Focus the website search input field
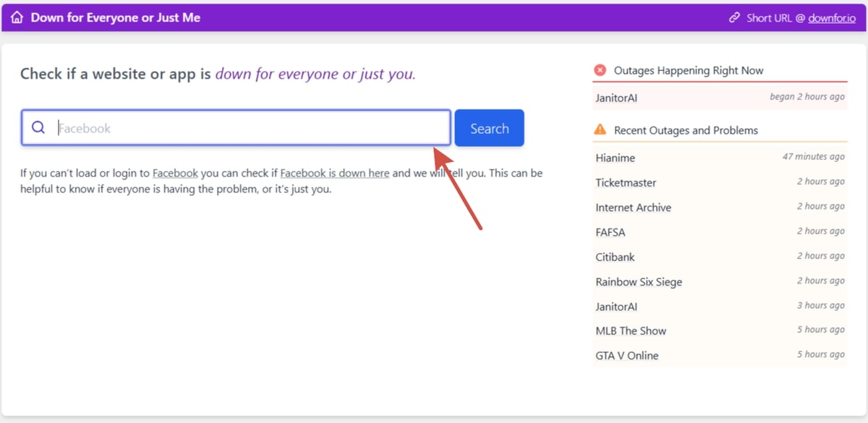The height and width of the screenshot is (423, 868). click(236, 128)
